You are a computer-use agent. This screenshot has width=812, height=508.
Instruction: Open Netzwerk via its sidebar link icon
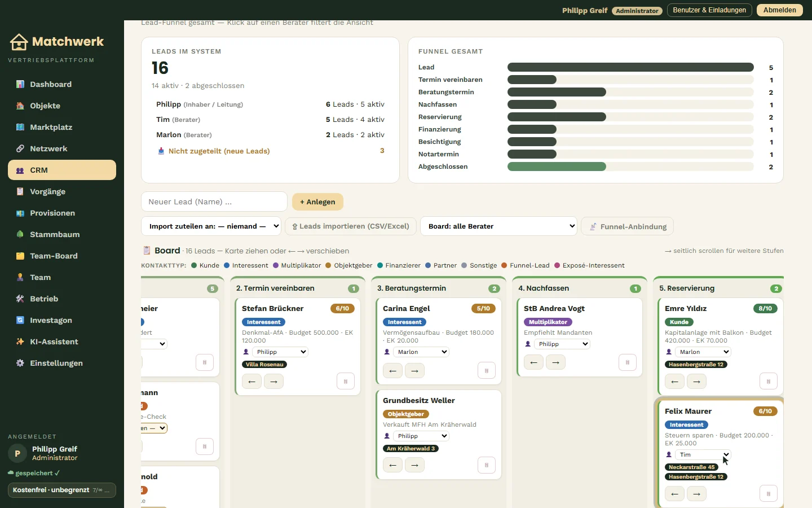20,148
